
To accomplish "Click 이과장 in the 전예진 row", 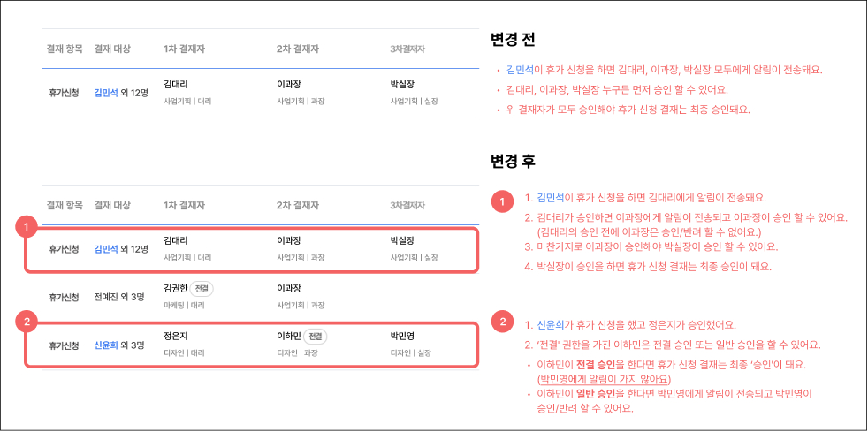I will click(290, 289).
